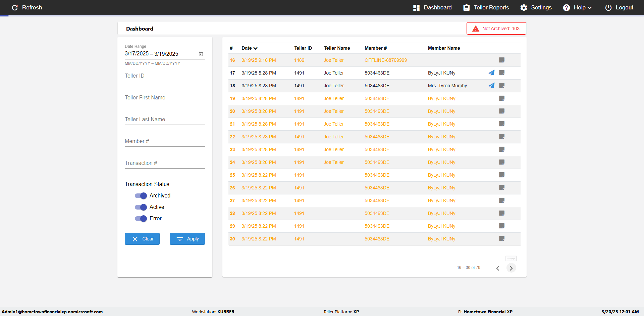Click the note icon on row 22
Screen dimensions: 644x316
point(502,137)
